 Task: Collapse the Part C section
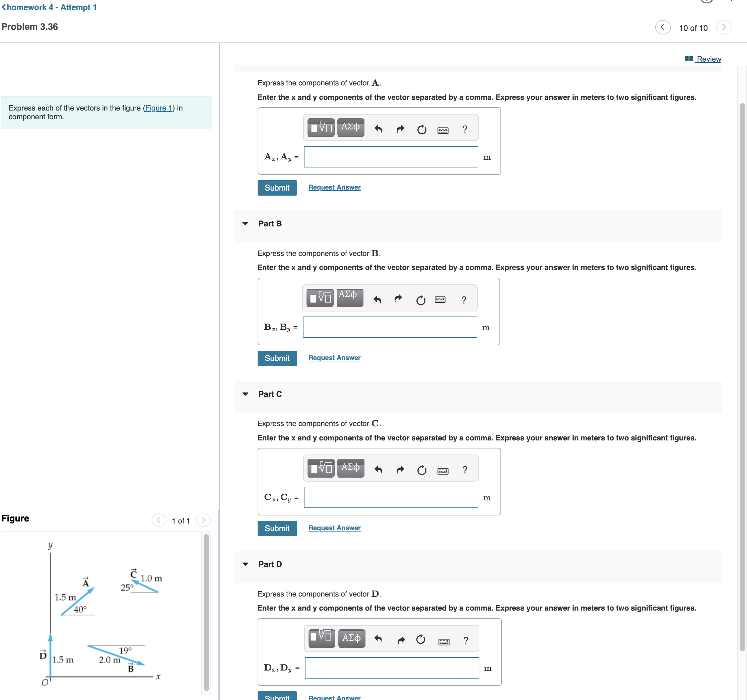coord(245,394)
